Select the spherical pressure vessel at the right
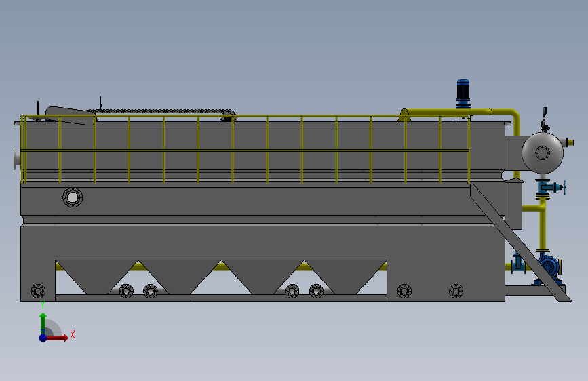This screenshot has width=588, height=381. click(x=543, y=153)
